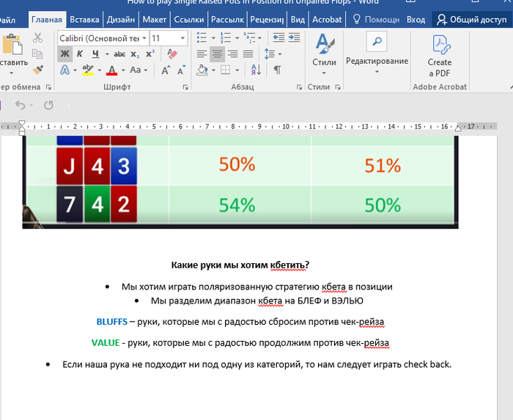The height and width of the screenshot is (420, 513).
Task: Switch to Вставка tab
Action: 84,20
